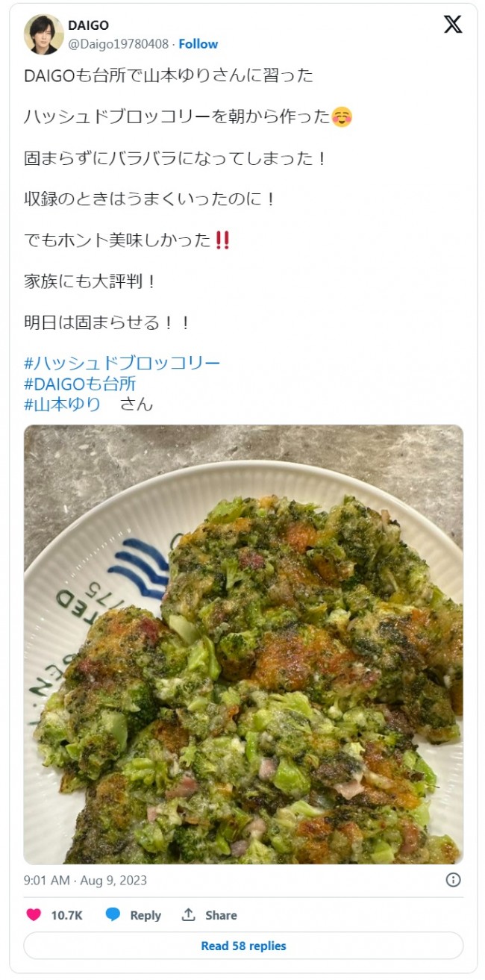Click the 10.7K likes count

66,915
